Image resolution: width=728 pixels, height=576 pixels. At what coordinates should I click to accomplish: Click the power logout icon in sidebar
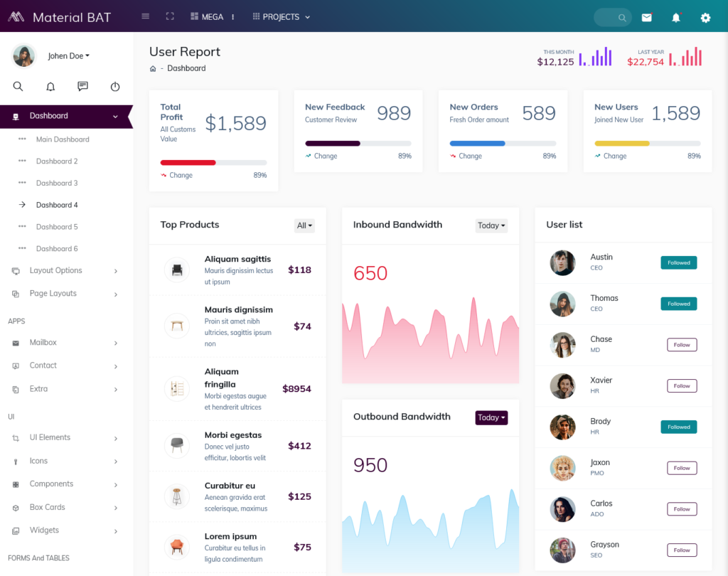(115, 86)
